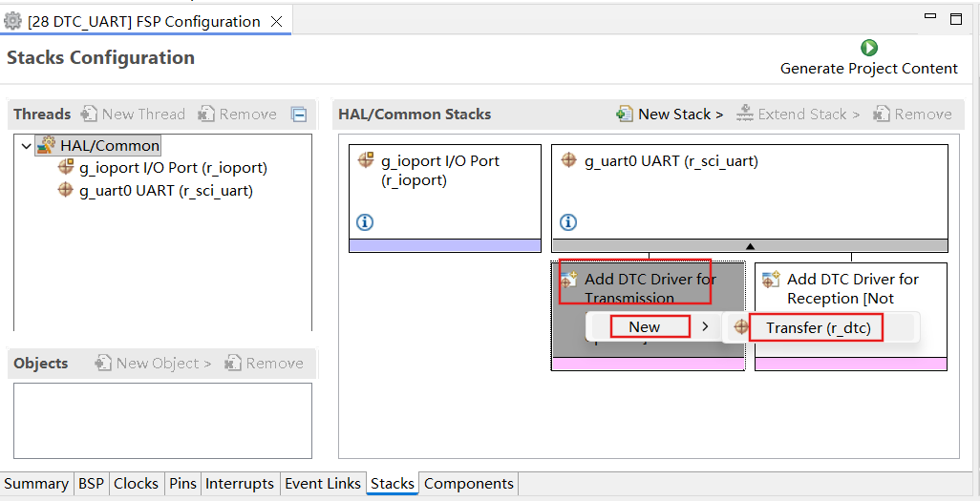Image resolution: width=980 pixels, height=501 pixels.
Task: Switch to the Event Links tab
Action: pos(323,484)
